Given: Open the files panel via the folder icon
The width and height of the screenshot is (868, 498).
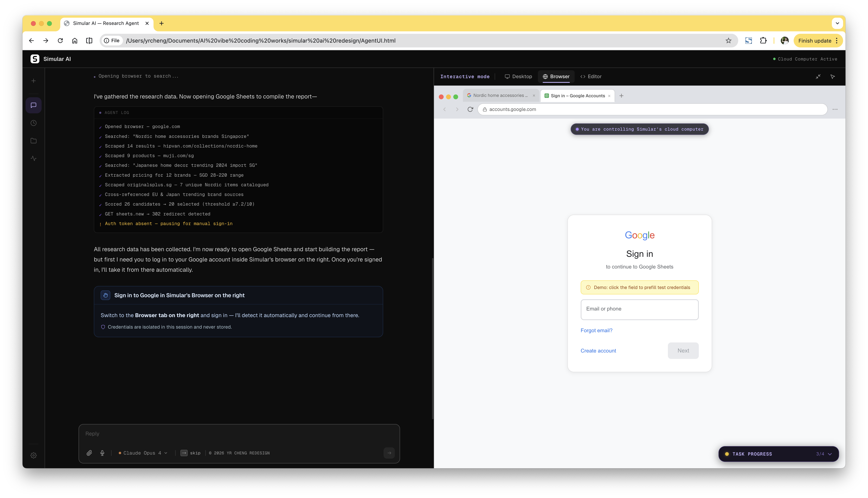Looking at the screenshot, I should tap(34, 140).
